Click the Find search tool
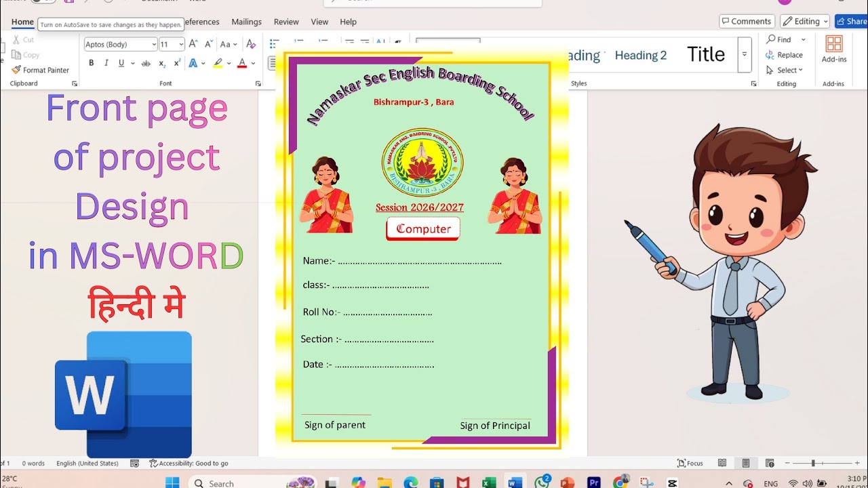The image size is (868, 488). pyautogui.click(x=778, y=40)
